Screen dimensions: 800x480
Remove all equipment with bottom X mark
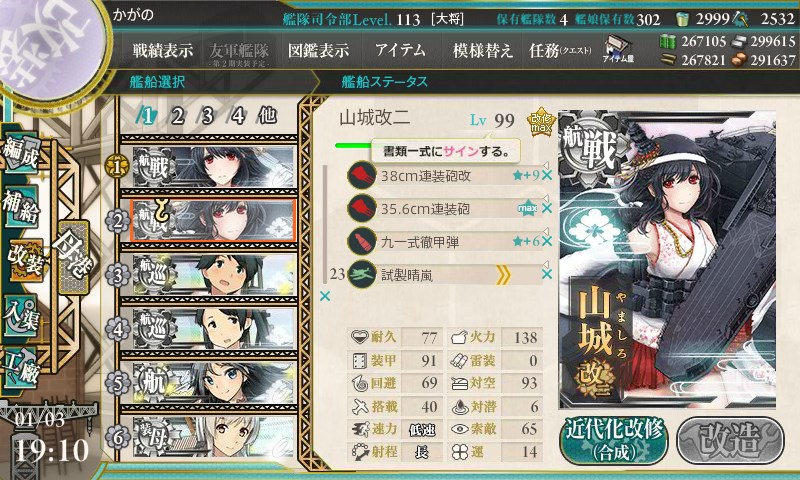point(324,296)
